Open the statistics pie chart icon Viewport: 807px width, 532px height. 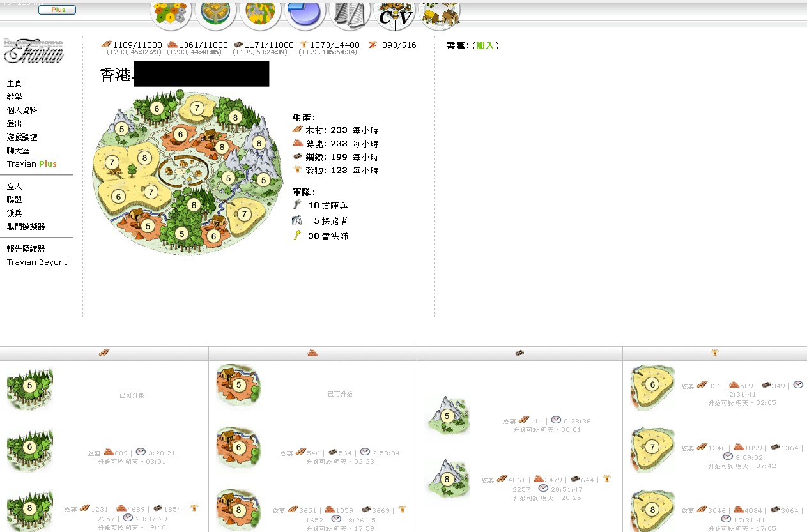305,13
